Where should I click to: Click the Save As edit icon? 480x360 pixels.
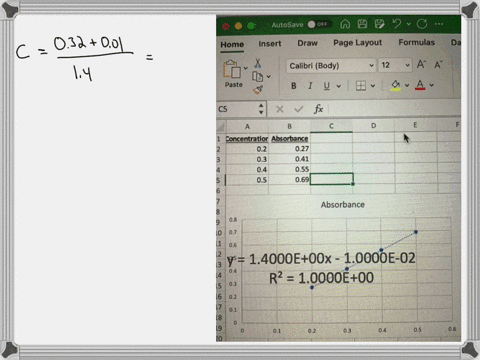point(379,24)
